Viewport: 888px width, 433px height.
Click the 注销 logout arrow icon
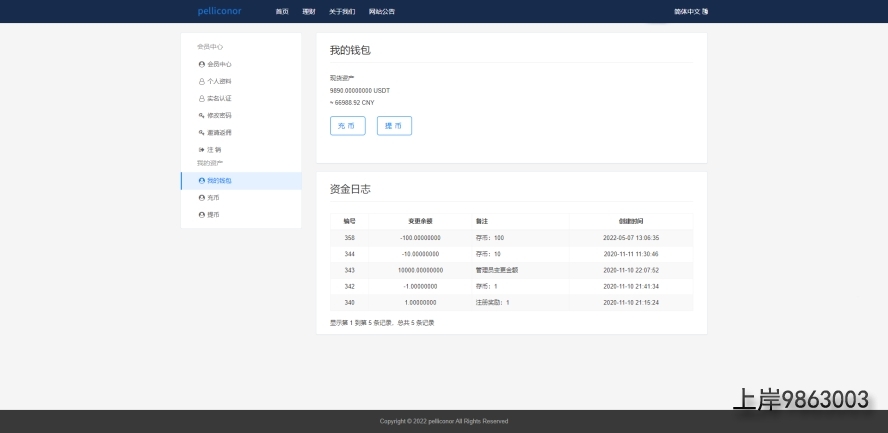[202, 150]
